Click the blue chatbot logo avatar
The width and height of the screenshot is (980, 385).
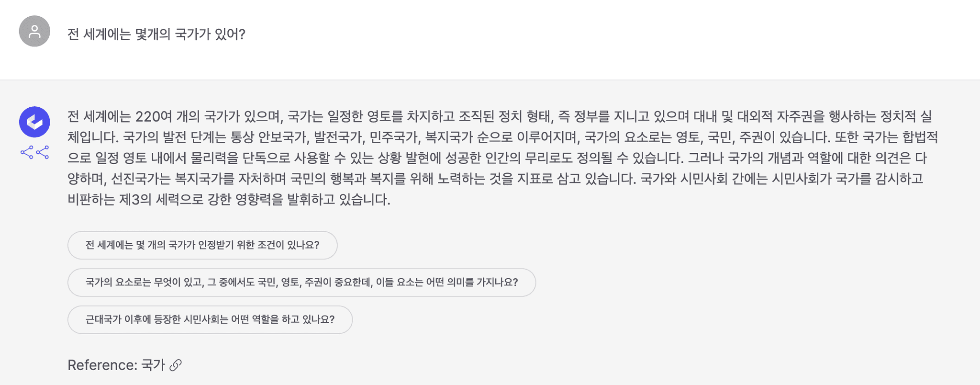[x=34, y=122]
